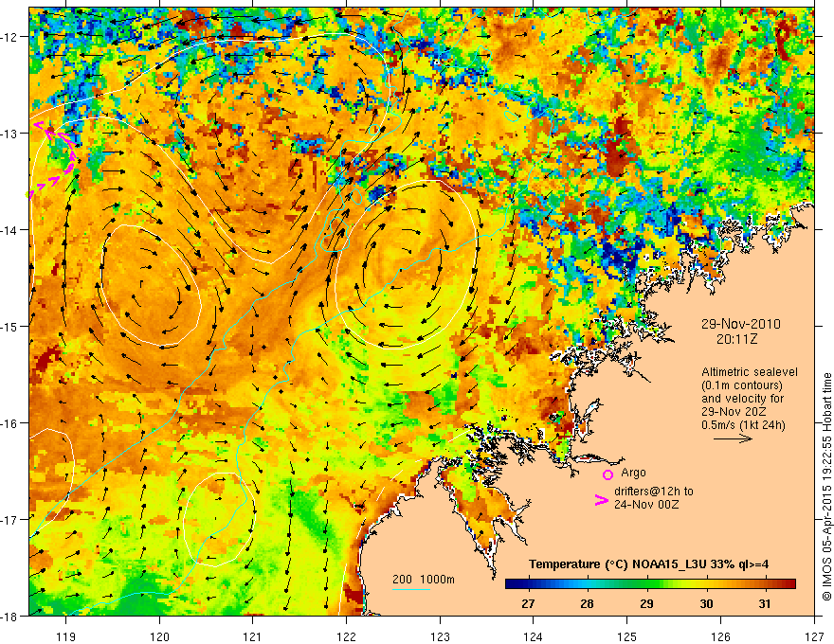Viewport: 834px width, 644px height.
Task: Click the colorbar tick label 29
Action: (x=646, y=604)
